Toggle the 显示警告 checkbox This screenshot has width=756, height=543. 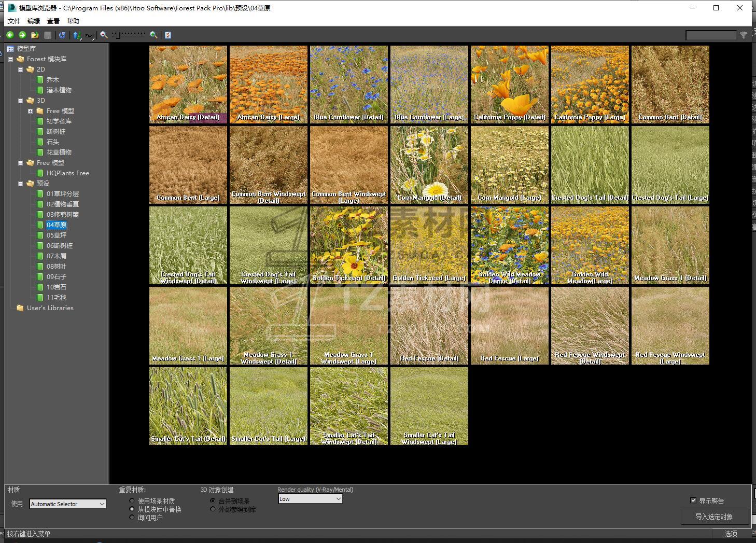coord(693,500)
